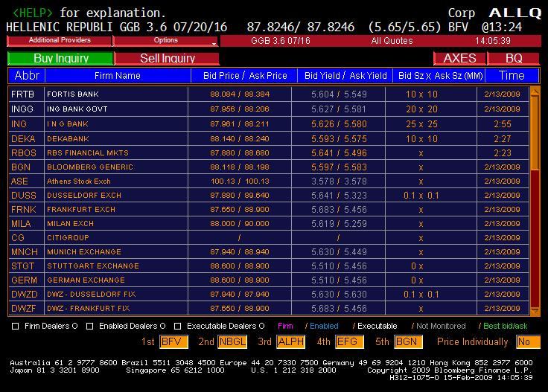This screenshot has width=548, height=392.
Task: Select the BGN Bloomberg Generic row
Action: 269,167
